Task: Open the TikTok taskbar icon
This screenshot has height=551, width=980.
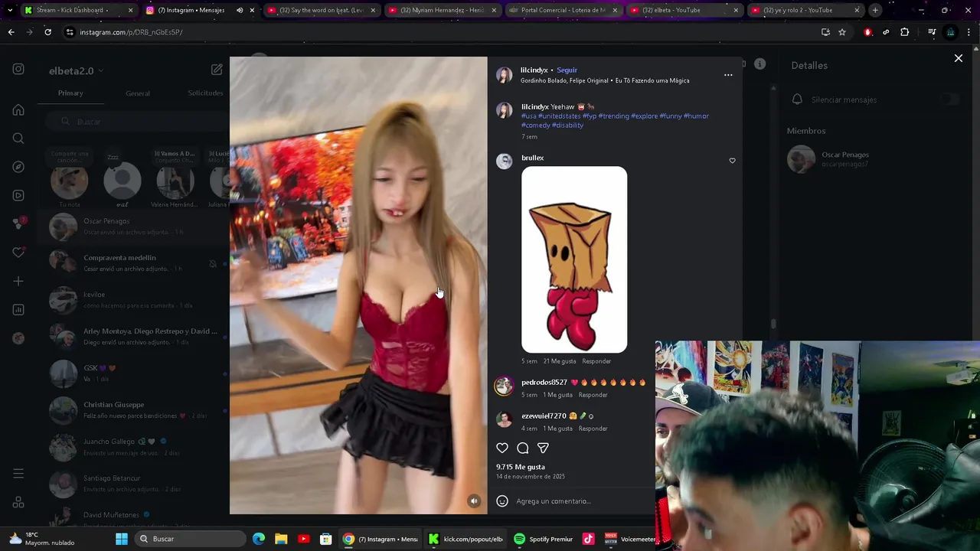Action: (x=588, y=539)
